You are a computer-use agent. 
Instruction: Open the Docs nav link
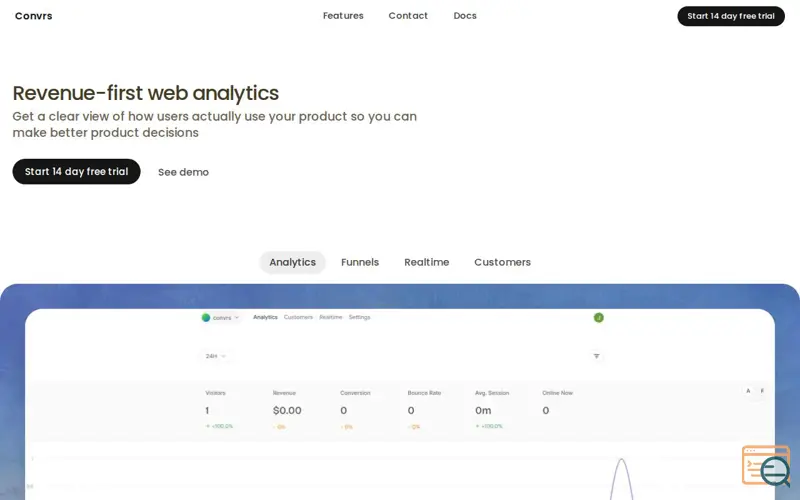click(465, 16)
